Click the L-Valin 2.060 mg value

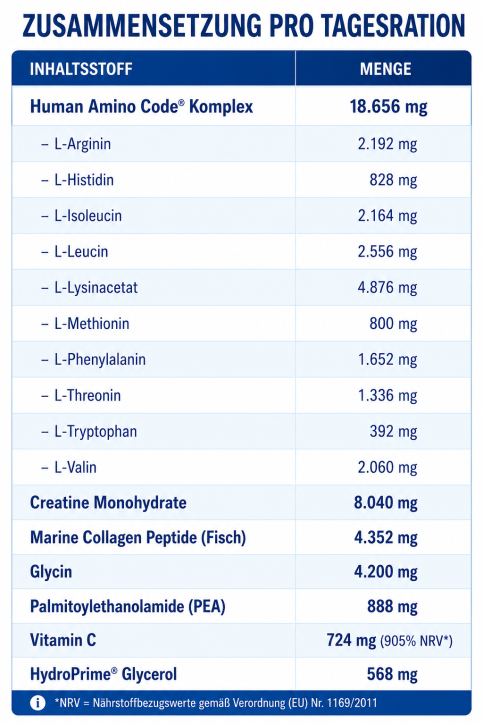click(x=387, y=467)
